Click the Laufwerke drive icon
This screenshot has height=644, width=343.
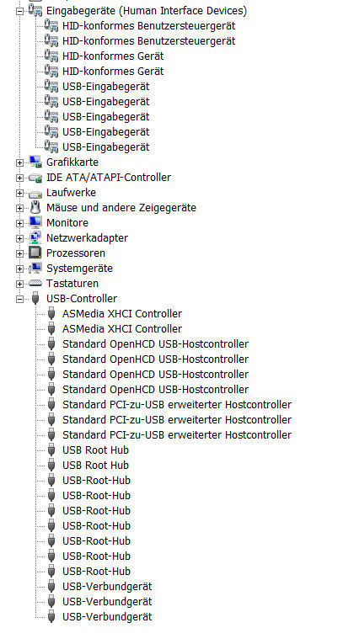point(35,193)
